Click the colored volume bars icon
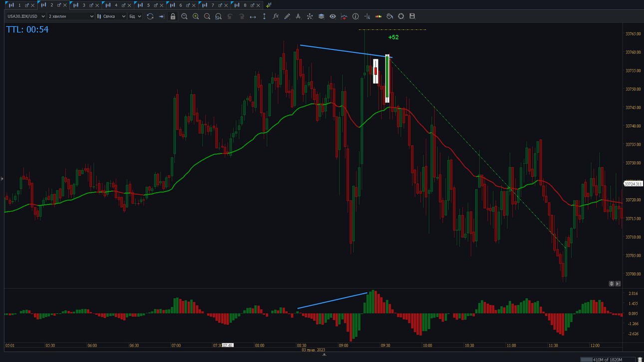The width and height of the screenshot is (644, 362). point(378,16)
